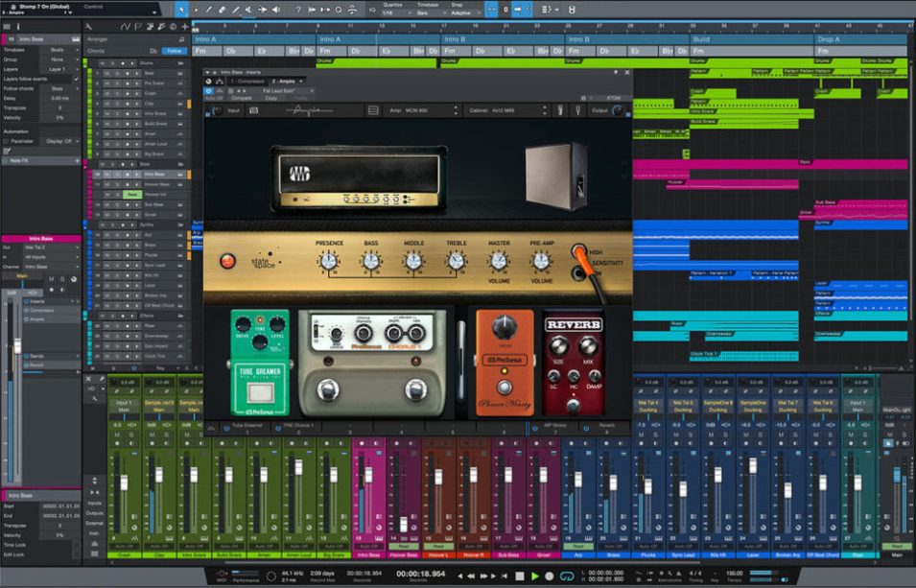Image resolution: width=916 pixels, height=588 pixels.
Task: Toggle the Reverb pedal footswitch
Action: [x=573, y=404]
